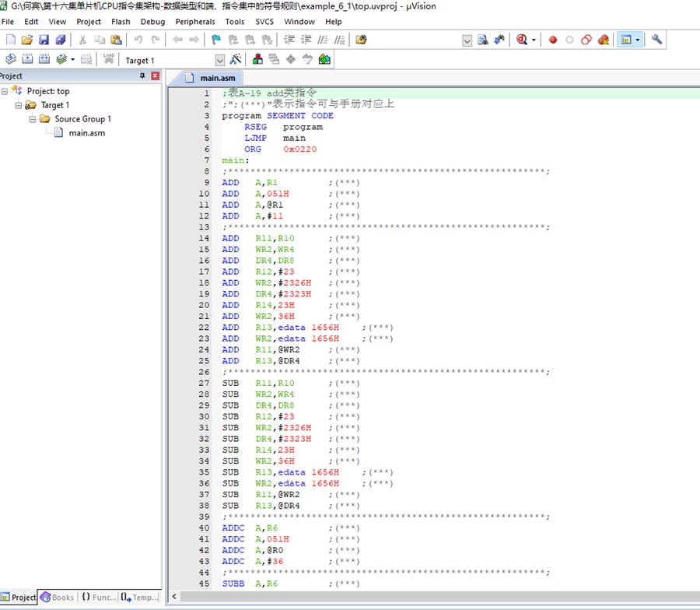Image resolution: width=700 pixels, height=610 pixels.
Task: Close the Project panel
Action: pyautogui.click(x=155, y=75)
